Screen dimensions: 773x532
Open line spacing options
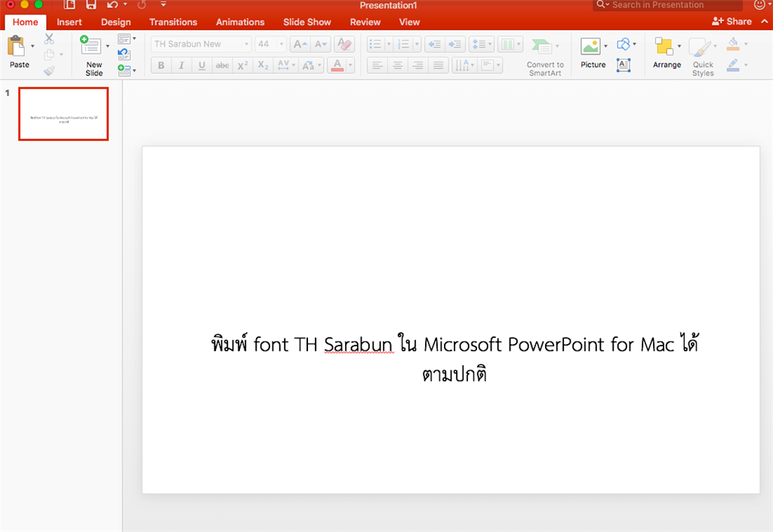tap(481, 45)
